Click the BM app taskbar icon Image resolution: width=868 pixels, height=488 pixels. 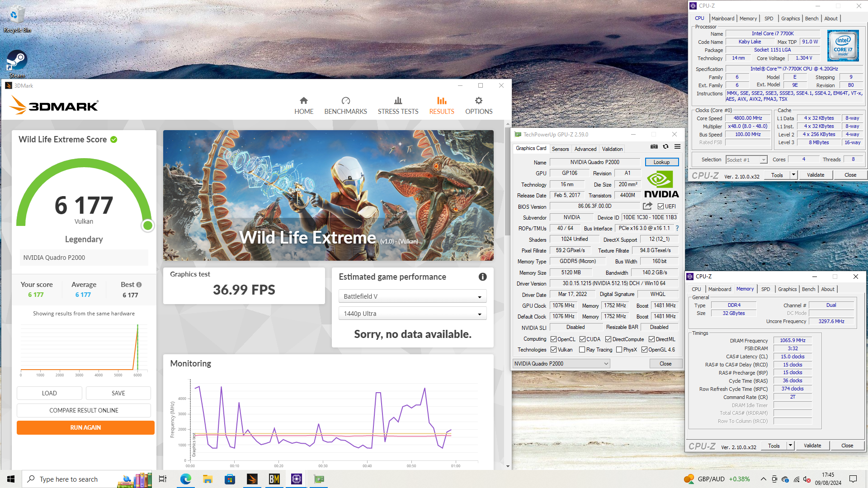274,479
